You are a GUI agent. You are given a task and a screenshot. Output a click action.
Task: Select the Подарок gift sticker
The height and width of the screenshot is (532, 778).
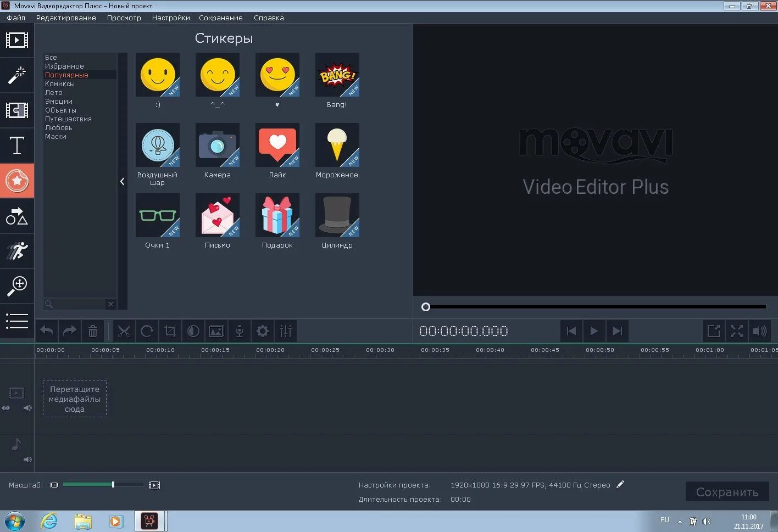pos(277,215)
